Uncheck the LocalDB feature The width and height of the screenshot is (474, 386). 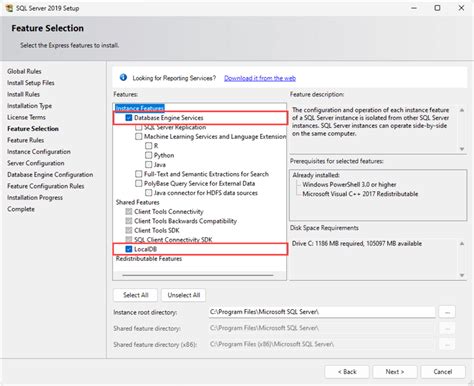coord(129,249)
